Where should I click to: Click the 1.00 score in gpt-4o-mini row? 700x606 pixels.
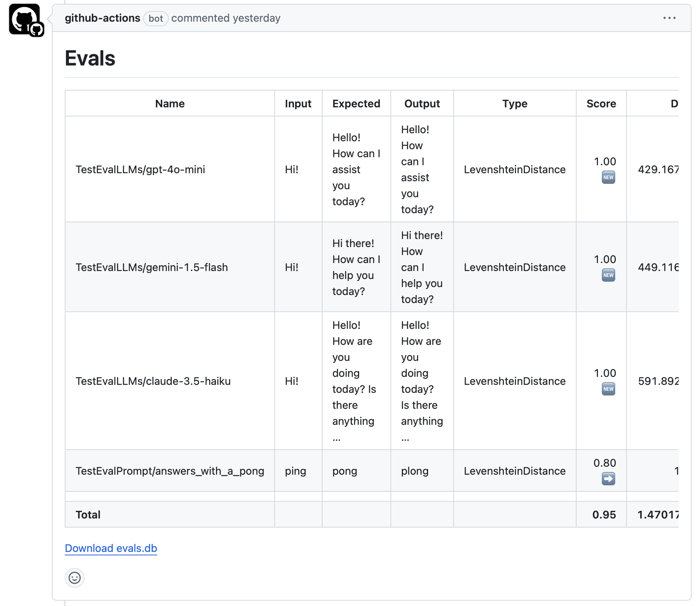[605, 161]
